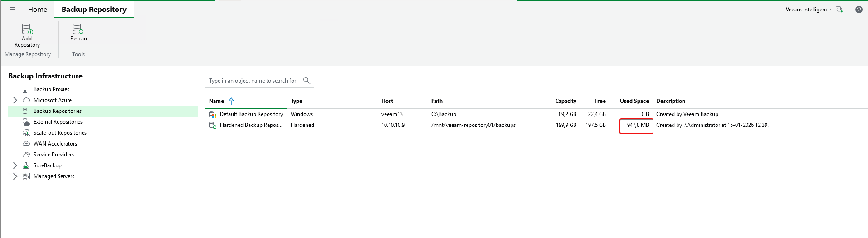Click the Veeam Intelligence icon

(839, 10)
